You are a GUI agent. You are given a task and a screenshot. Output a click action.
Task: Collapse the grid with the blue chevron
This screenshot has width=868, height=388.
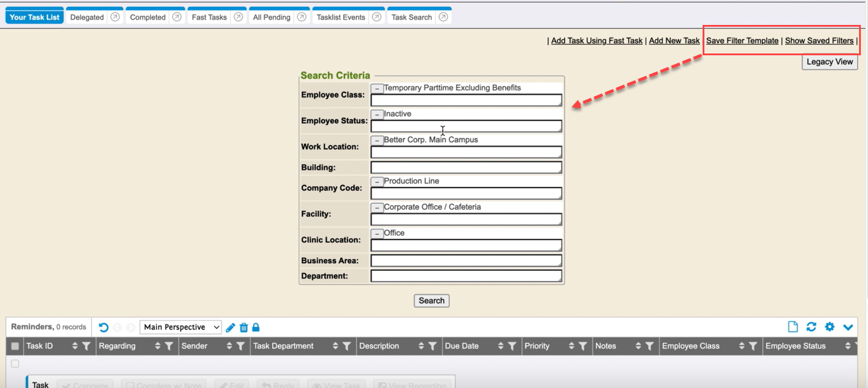[x=848, y=327]
